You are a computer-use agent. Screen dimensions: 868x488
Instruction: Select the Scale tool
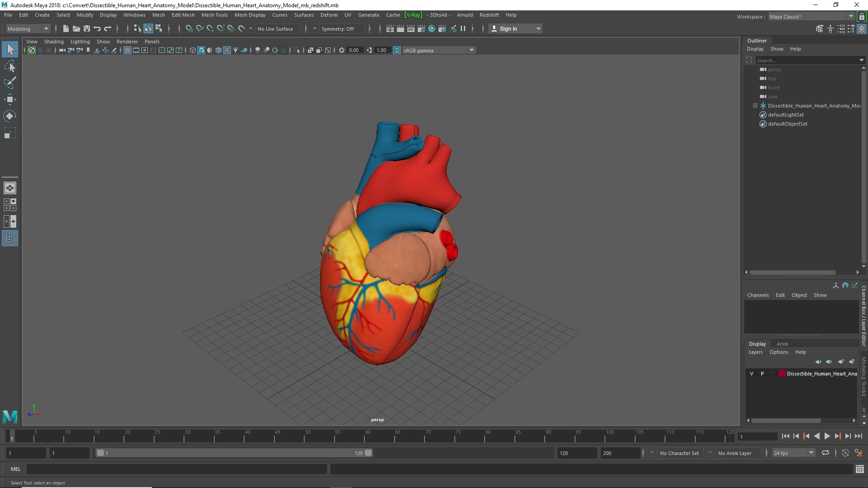pyautogui.click(x=10, y=133)
